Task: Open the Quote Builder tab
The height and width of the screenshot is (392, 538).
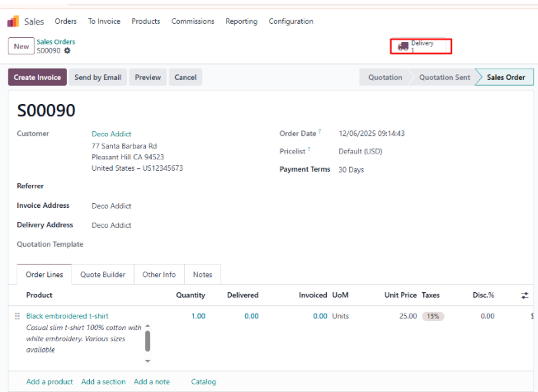Action: point(102,275)
